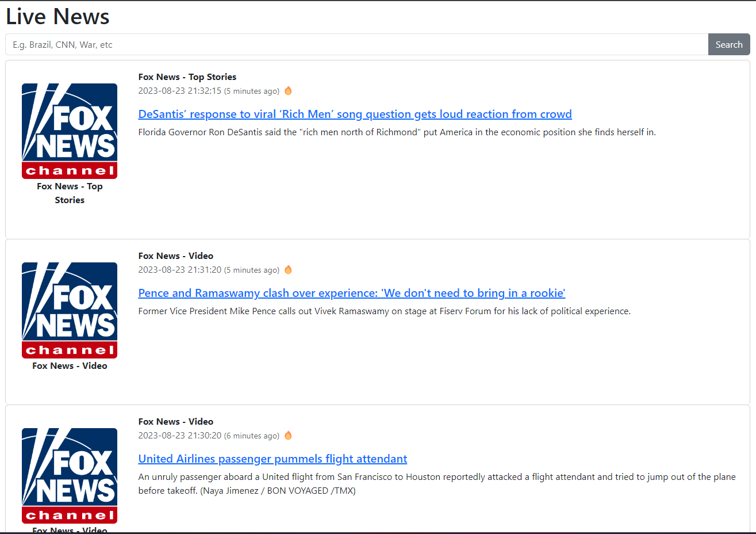This screenshot has width=756, height=534.
Task: Click 'Fox News - Video' heading above United Airlines article
Action: [x=176, y=421]
